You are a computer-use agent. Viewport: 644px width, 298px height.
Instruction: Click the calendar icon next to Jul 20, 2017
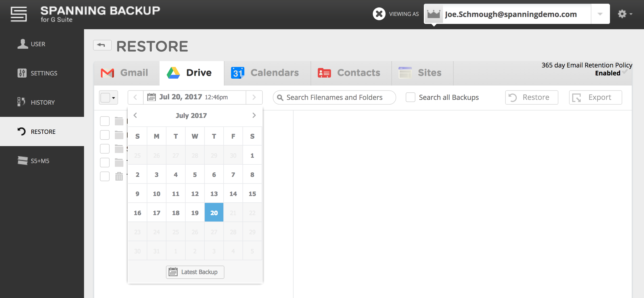point(151,97)
